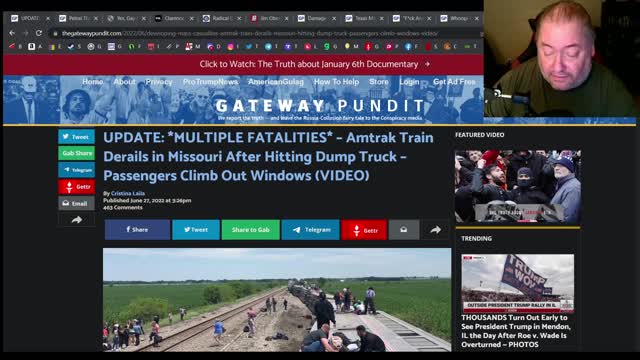The image size is (640, 360).
Task: Open the Store nav link
Action: (379, 82)
